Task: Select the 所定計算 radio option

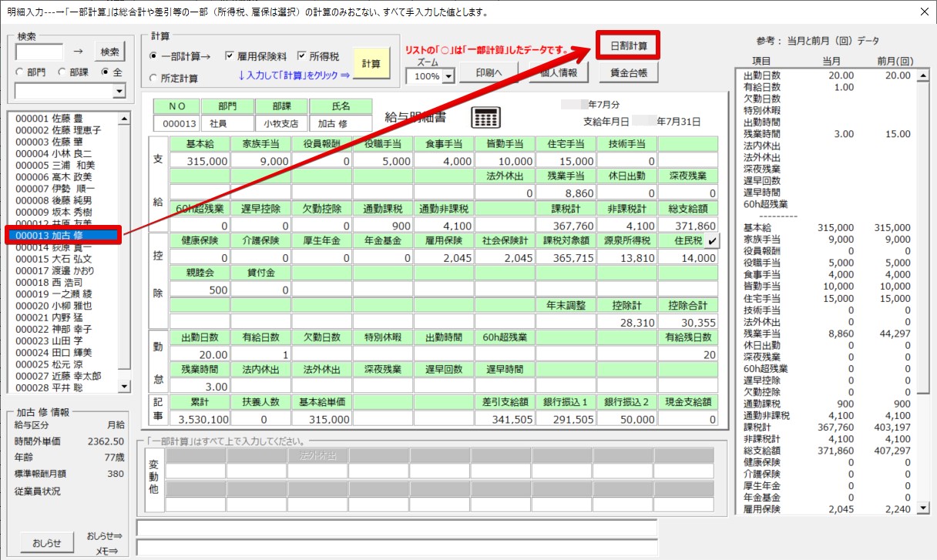Action: click(154, 78)
